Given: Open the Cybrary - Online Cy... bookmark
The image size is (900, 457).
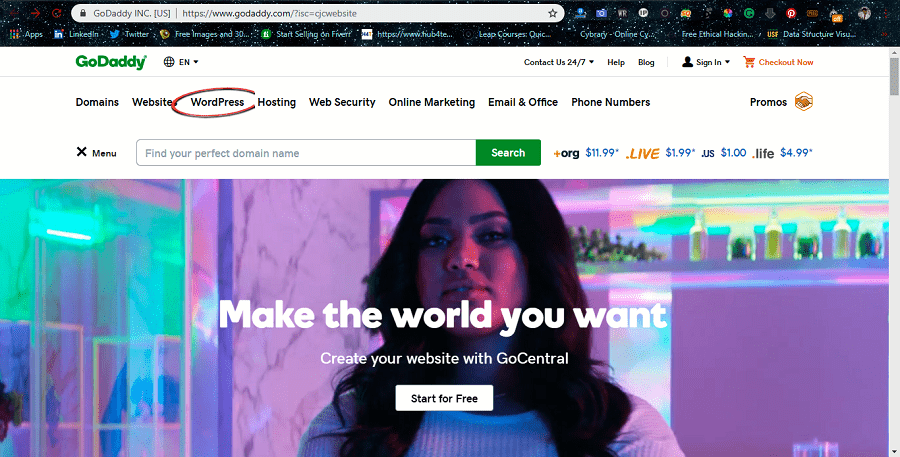Looking at the screenshot, I should (x=615, y=34).
